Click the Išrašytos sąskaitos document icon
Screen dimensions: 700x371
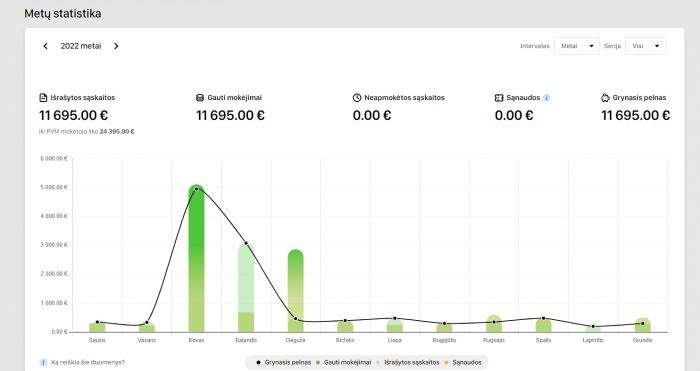pyautogui.click(x=43, y=98)
